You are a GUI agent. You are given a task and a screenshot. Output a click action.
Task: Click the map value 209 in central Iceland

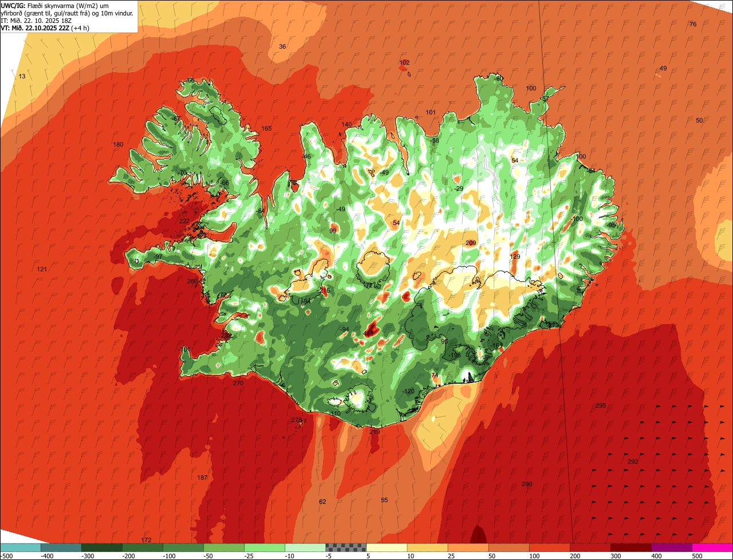(471, 243)
